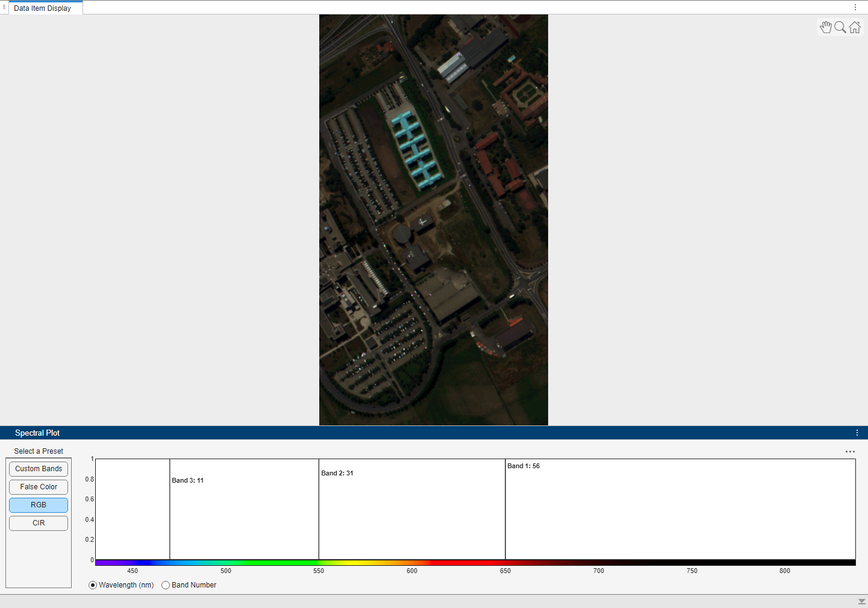Screen dimensions: 868x608
Task: Click the wavelength color spectrum bar
Action: [422, 560]
